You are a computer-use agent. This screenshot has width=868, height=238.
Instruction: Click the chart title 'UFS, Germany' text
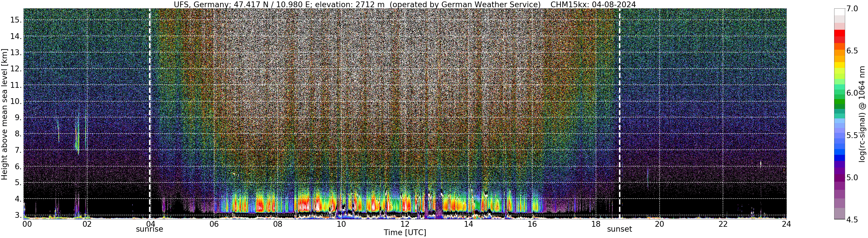click(x=202, y=4)
